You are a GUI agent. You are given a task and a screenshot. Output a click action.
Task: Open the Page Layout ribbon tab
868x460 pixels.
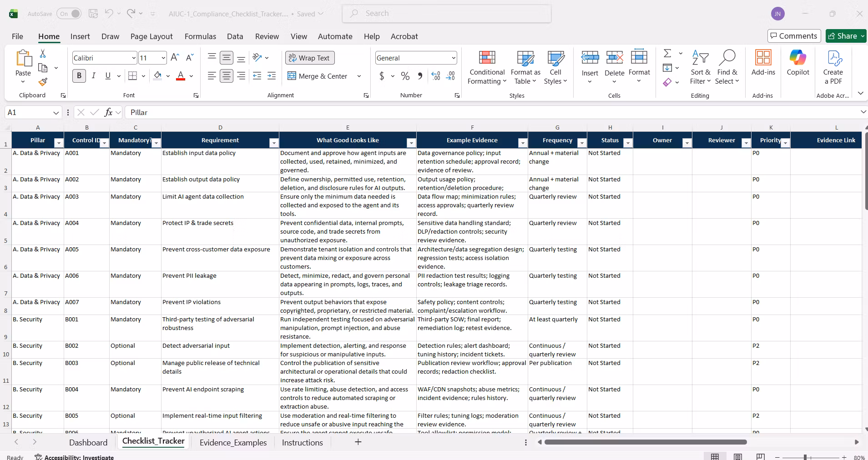pos(151,36)
